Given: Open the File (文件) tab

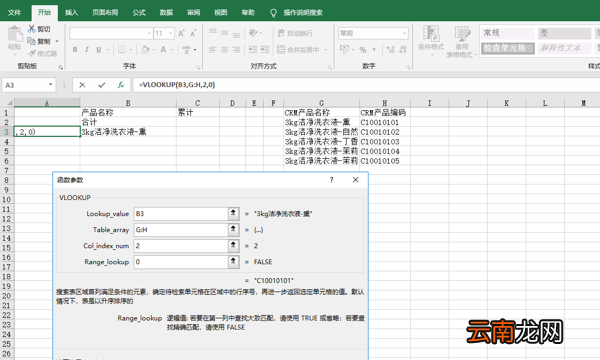Looking at the screenshot, I should [15, 12].
